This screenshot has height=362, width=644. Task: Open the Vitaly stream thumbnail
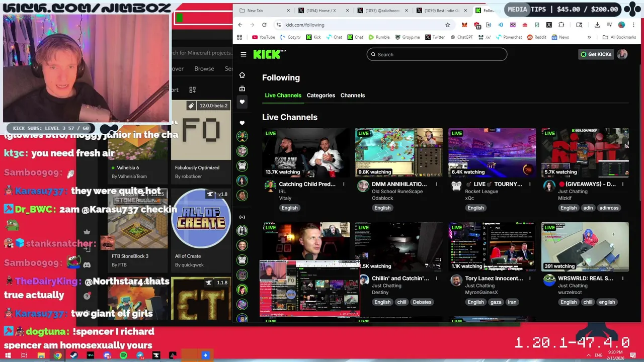coord(306,152)
